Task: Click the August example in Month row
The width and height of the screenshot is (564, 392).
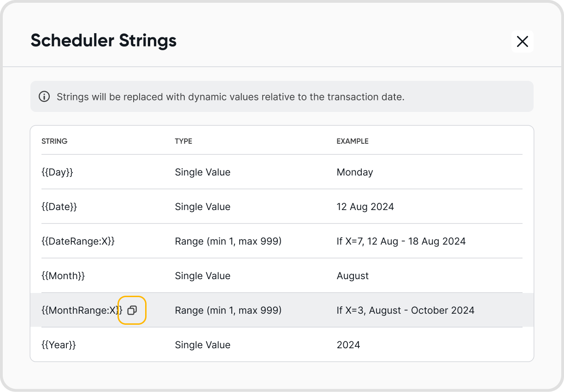Action: pos(352,276)
